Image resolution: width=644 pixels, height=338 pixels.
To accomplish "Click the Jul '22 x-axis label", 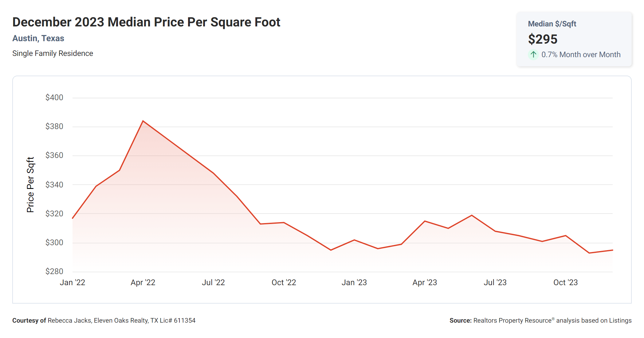I will (213, 282).
